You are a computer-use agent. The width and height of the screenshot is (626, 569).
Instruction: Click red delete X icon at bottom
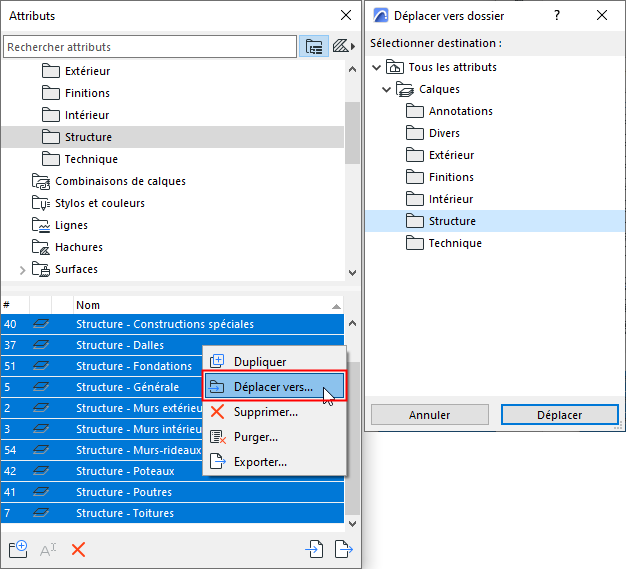78,550
